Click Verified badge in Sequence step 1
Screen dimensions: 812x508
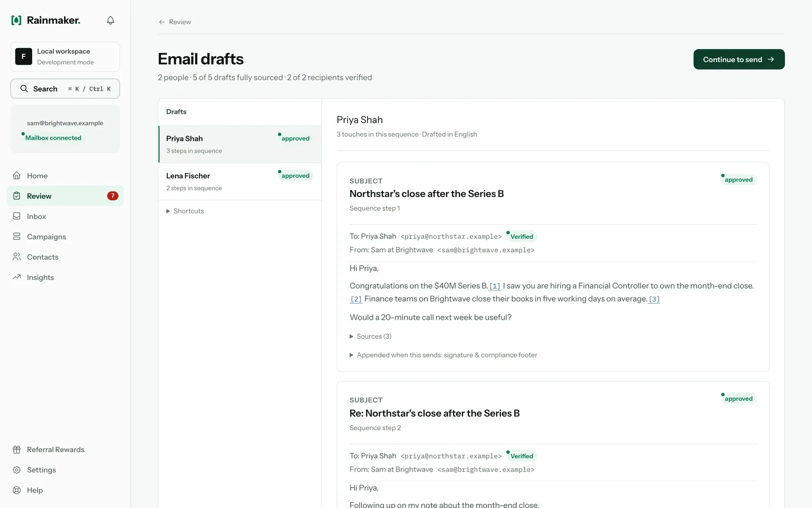(521, 236)
